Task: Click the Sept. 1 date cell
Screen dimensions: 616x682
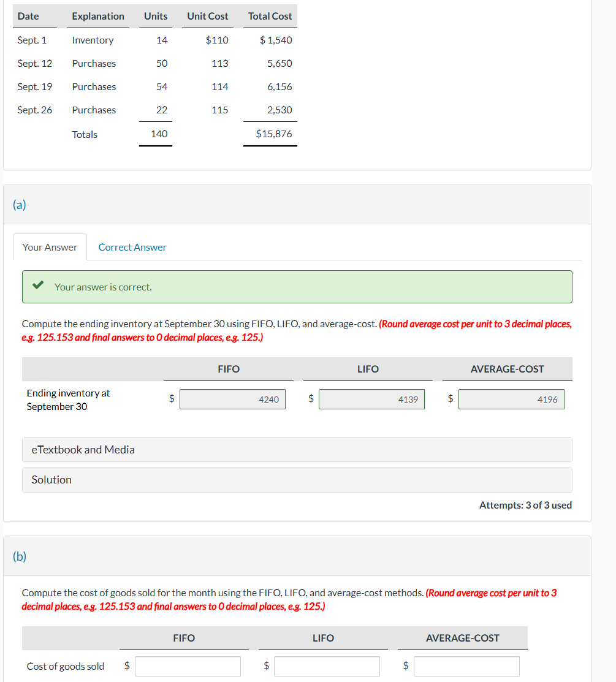Action: click(32, 40)
